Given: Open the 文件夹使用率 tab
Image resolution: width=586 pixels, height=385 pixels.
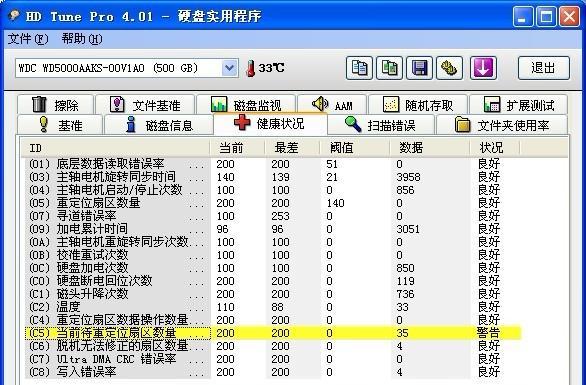Looking at the screenshot, I should point(502,125).
